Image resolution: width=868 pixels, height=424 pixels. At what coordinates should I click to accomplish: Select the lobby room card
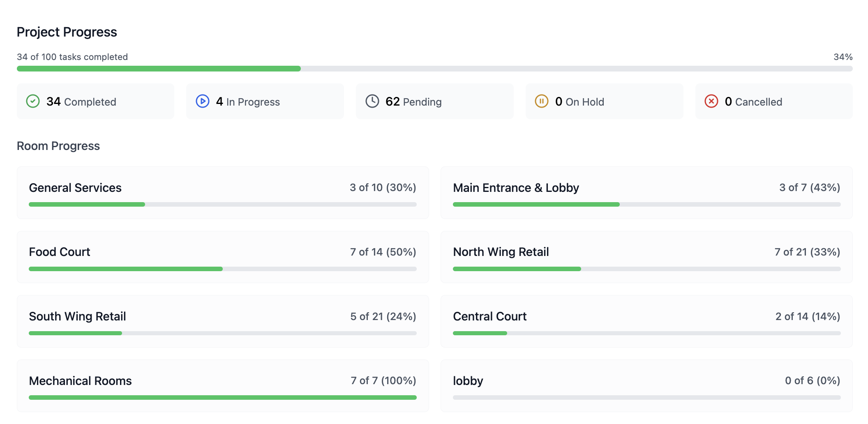click(646, 385)
